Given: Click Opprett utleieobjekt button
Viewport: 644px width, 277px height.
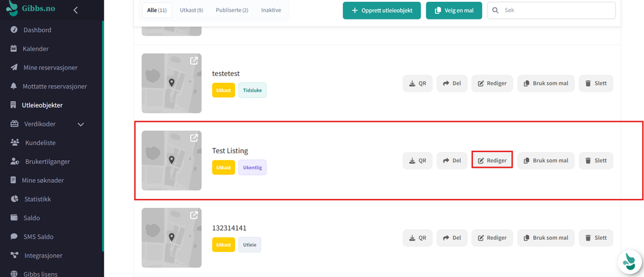Looking at the screenshot, I should pos(382,10).
